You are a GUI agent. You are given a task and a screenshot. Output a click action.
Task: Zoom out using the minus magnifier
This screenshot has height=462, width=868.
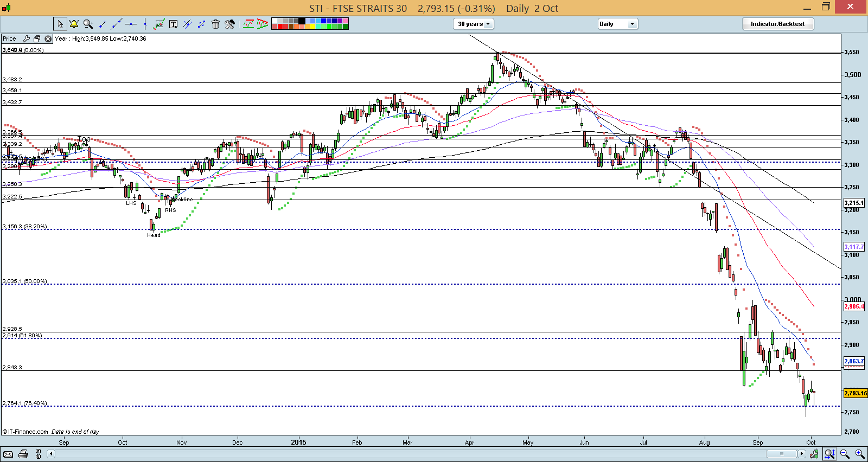pos(845,454)
